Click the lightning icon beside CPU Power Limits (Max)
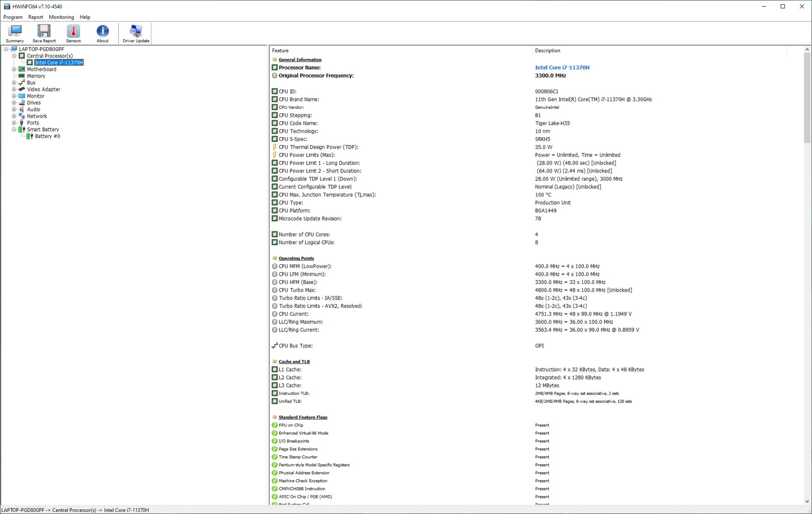This screenshot has width=812, height=514. (x=275, y=155)
